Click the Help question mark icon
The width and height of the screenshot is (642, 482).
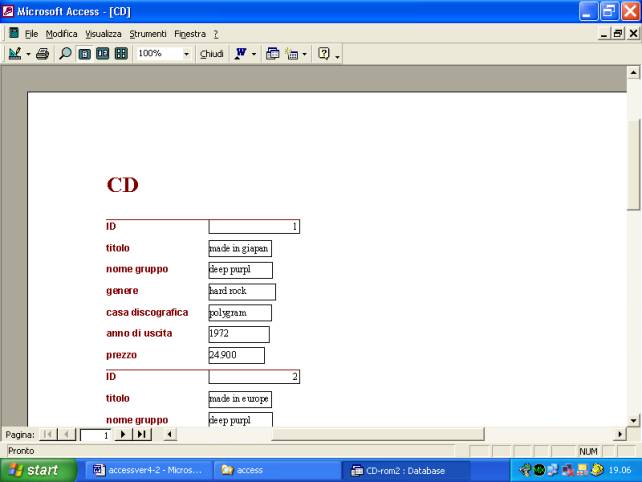(323, 54)
